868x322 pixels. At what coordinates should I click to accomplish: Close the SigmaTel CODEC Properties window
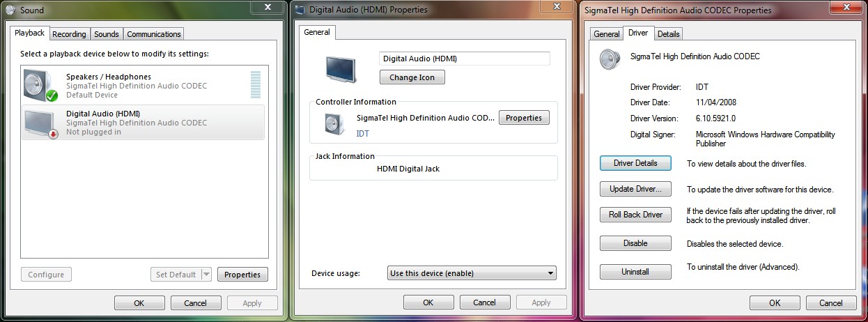point(846,7)
